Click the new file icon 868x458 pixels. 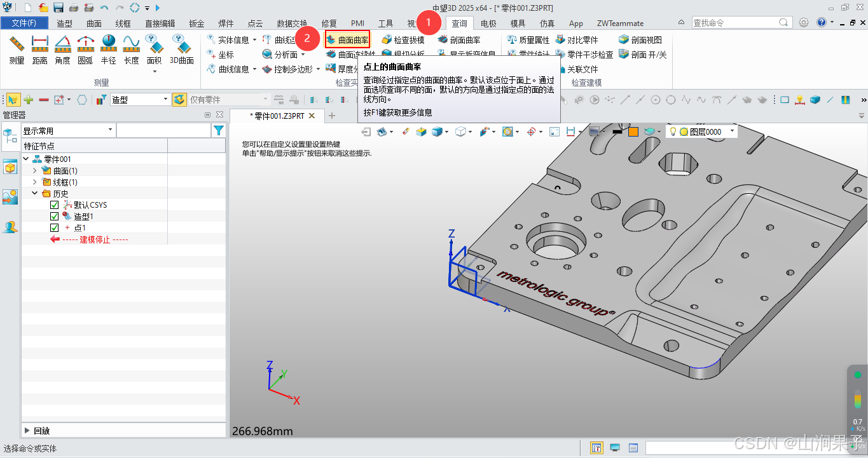[x=28, y=8]
